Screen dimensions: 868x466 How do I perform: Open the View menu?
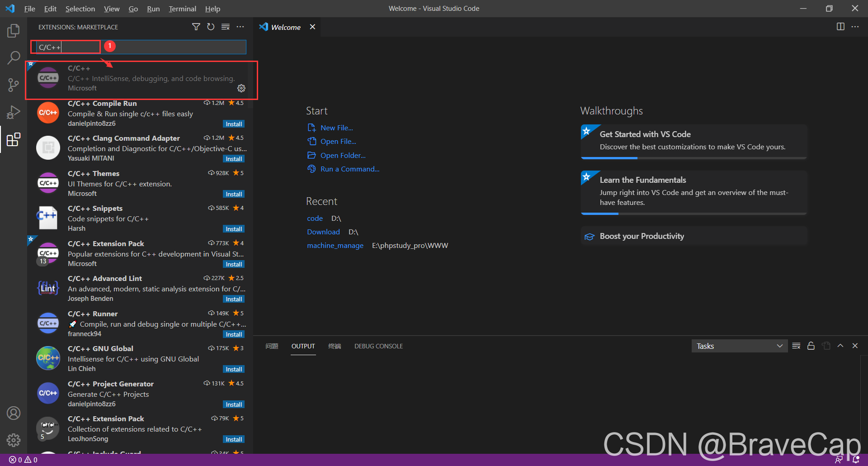(112, 9)
